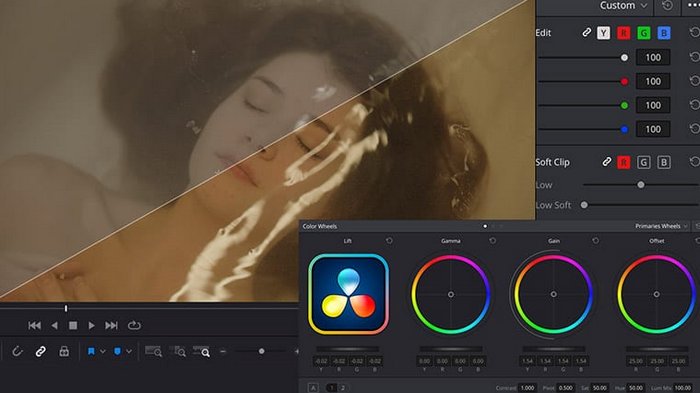This screenshot has height=393, width=700.
Task: Click the Gain Y value 1.54 field
Action: click(527, 361)
